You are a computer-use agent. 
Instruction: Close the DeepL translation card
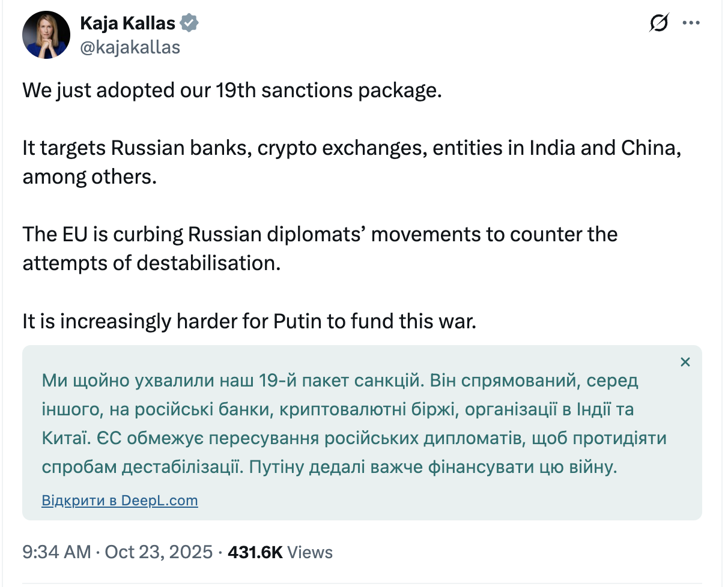pyautogui.click(x=685, y=362)
